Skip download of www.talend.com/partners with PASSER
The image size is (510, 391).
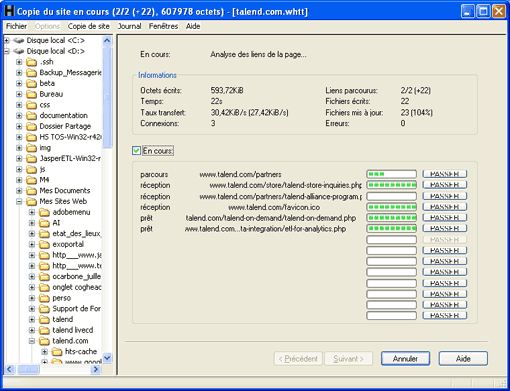445,174
